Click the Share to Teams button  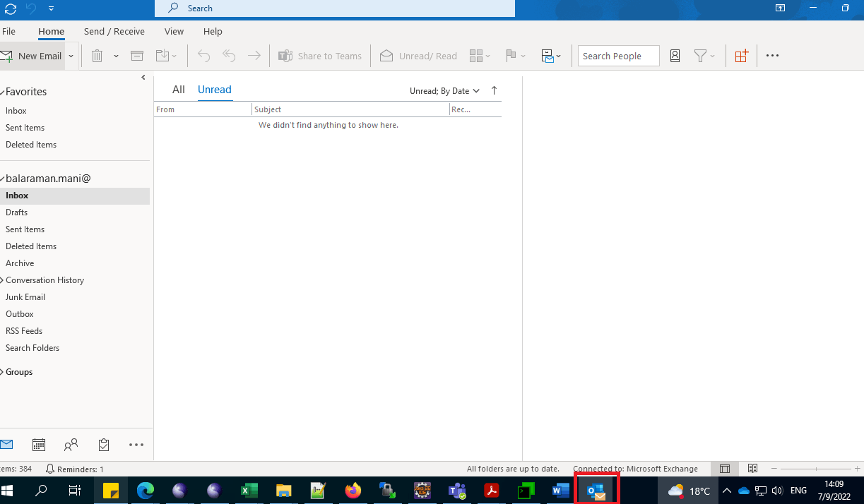coord(320,55)
